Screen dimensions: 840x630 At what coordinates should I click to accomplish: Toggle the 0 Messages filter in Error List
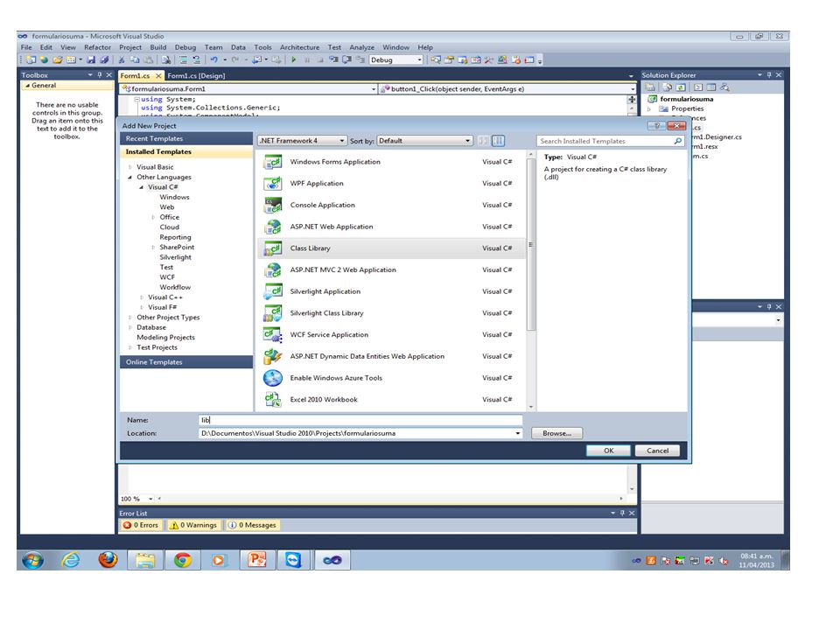[x=251, y=526]
